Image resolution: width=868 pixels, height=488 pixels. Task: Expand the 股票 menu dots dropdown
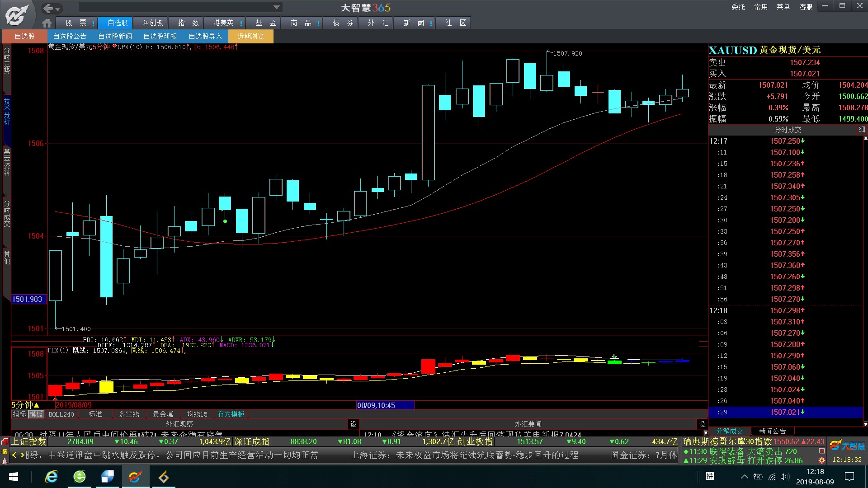(x=93, y=23)
